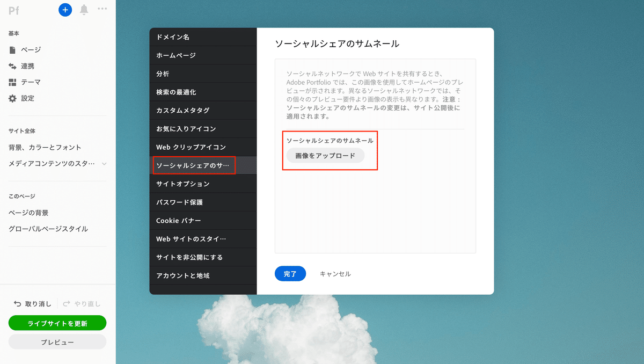Image resolution: width=644 pixels, height=364 pixels.
Task: Open the notifications bell
Action: click(84, 10)
